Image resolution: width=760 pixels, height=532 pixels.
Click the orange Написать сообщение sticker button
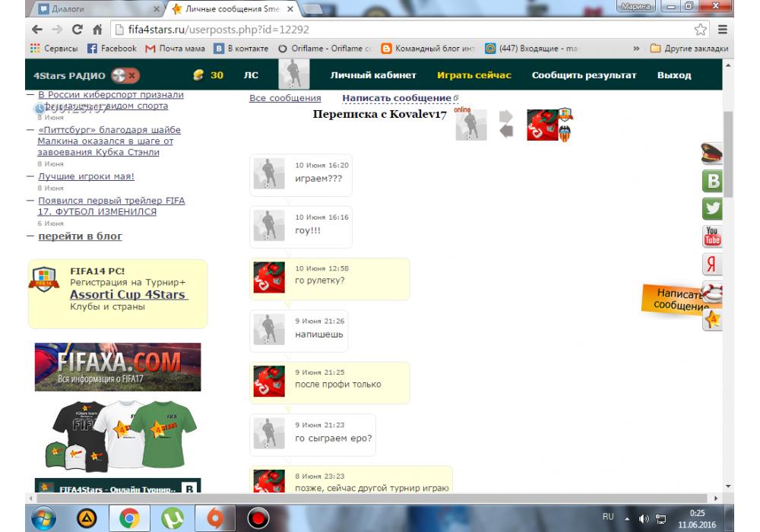tap(680, 299)
